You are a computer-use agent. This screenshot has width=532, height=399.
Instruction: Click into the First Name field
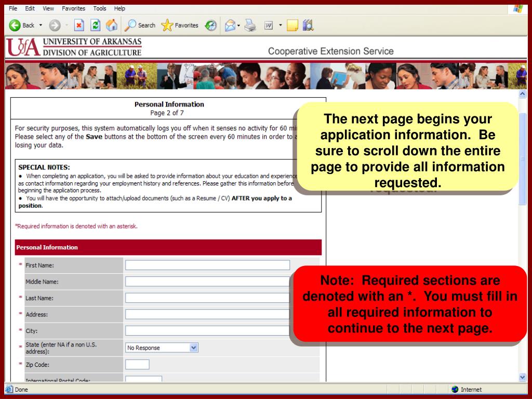pos(207,265)
